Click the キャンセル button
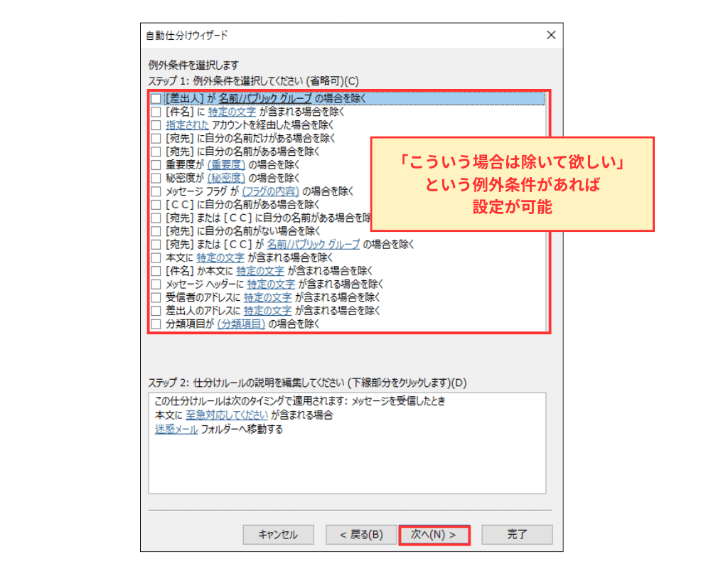This screenshot has height=569, width=728. click(278, 534)
